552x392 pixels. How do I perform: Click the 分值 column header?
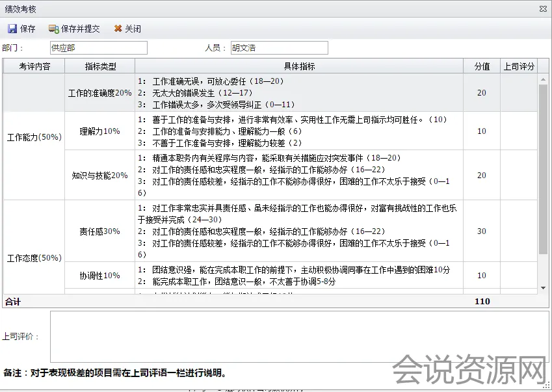pyautogui.click(x=481, y=66)
